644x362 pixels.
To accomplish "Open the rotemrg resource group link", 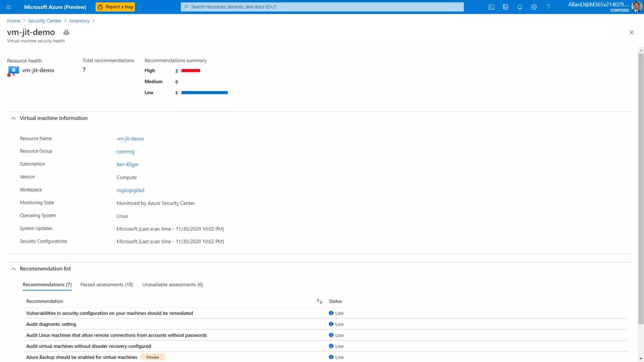I will (125, 151).
